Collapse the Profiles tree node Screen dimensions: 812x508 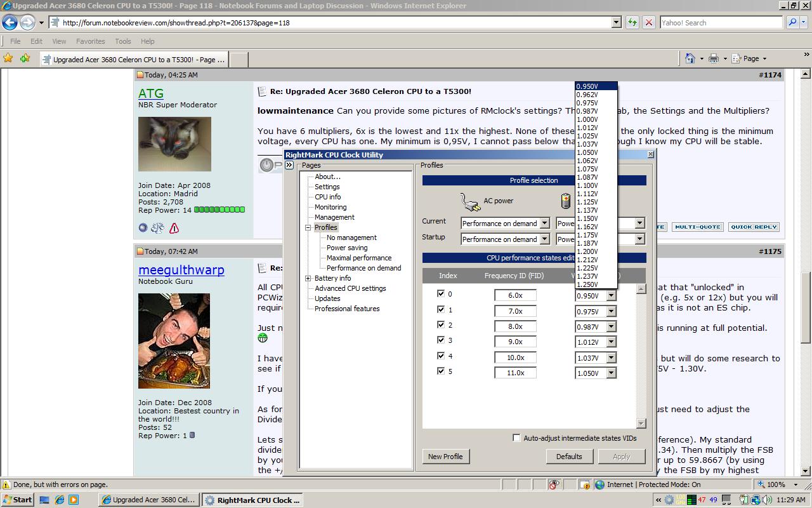tap(308, 227)
